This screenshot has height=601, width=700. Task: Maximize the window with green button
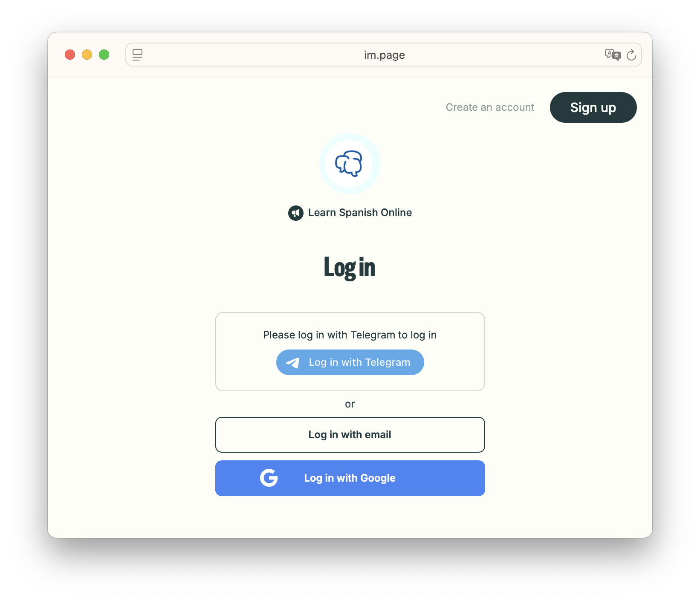(x=104, y=55)
